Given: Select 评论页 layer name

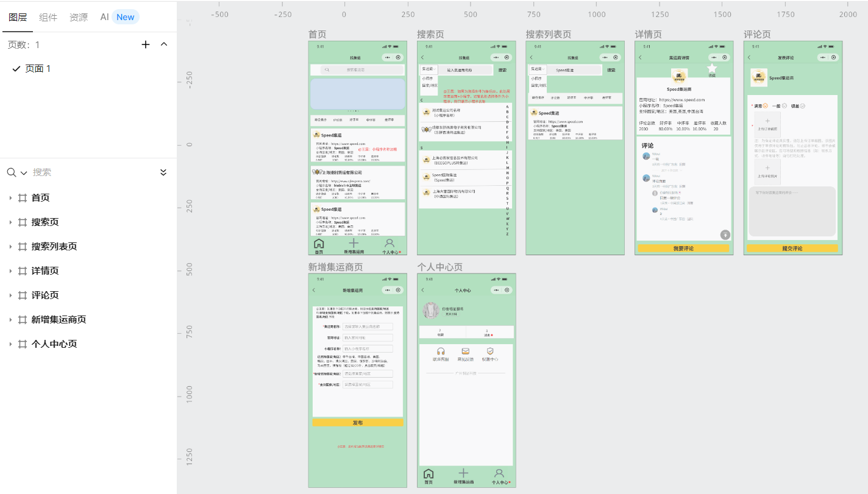Looking at the screenshot, I should (45, 295).
